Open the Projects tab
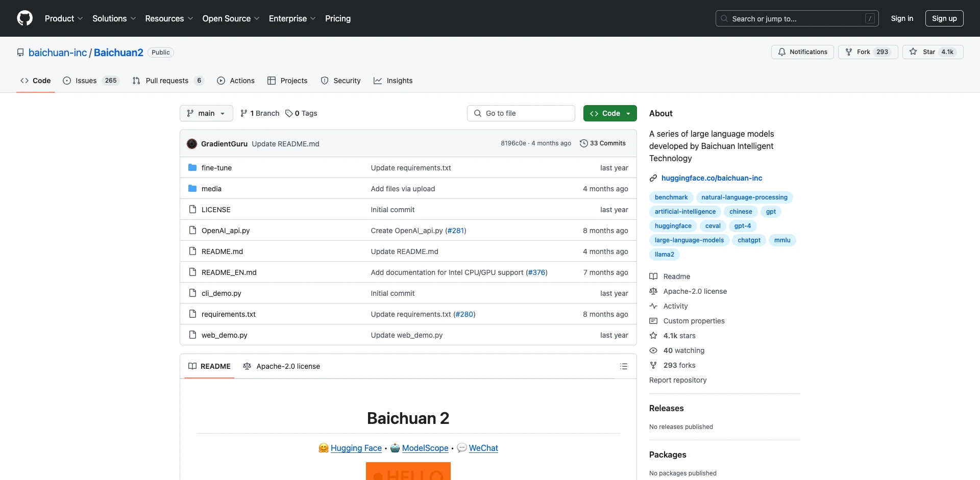980x480 pixels. 287,81
